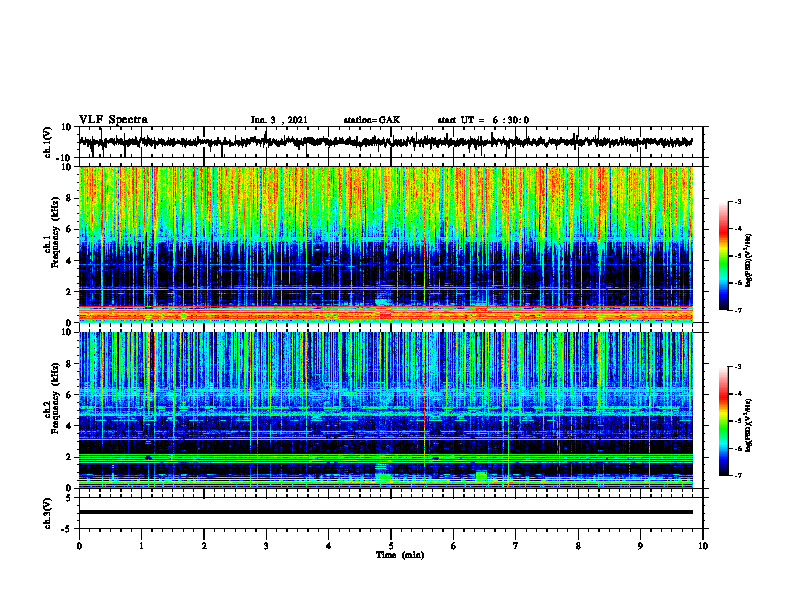Click the time axis tick label "10"
Screen dimensions: 792x612
click(x=703, y=546)
